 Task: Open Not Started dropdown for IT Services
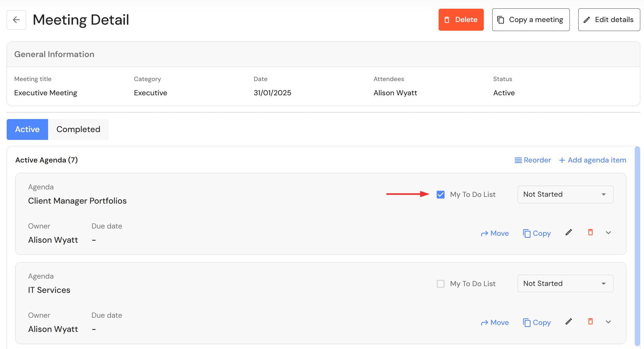(x=565, y=284)
